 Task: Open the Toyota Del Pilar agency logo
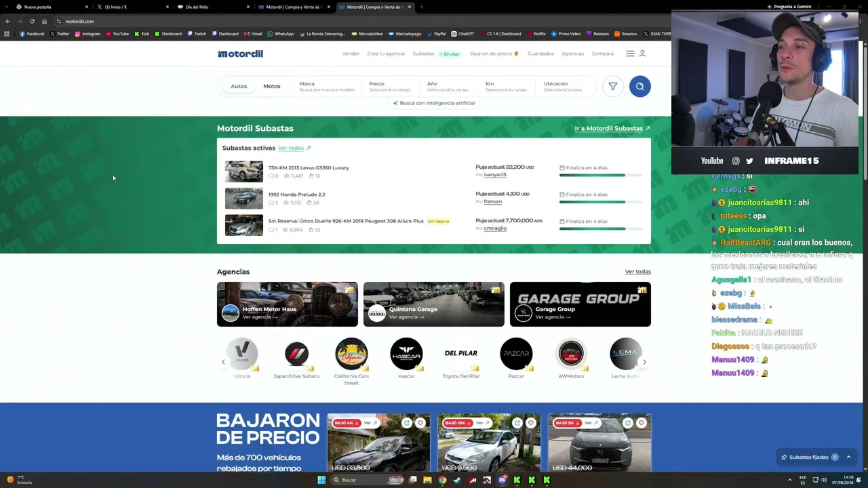click(x=461, y=354)
